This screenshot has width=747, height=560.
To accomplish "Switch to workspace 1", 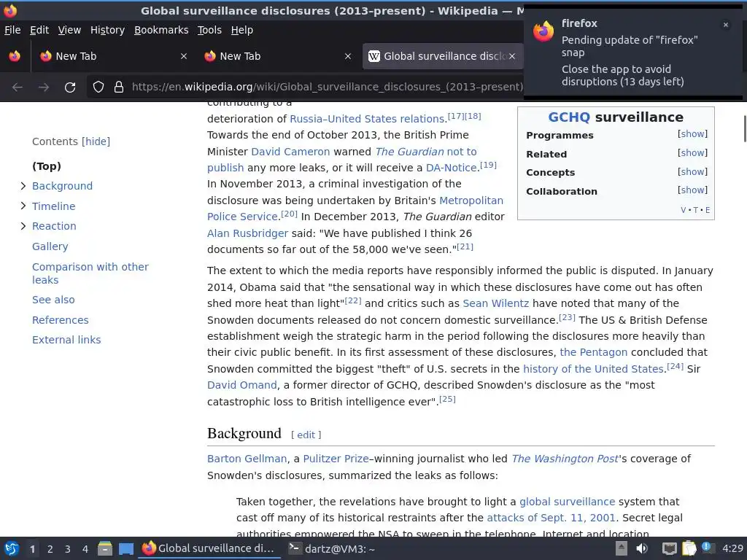I will (x=32, y=549).
